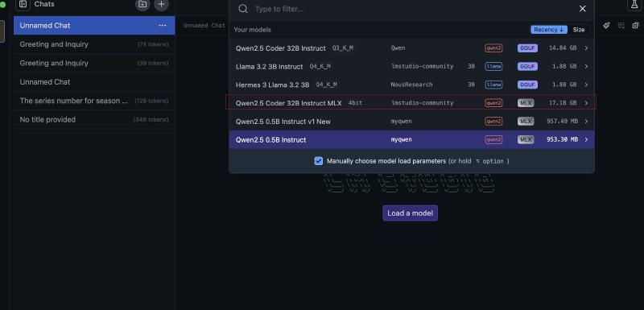
Task: Click the 953.30 MB size value
Action: pyautogui.click(x=562, y=139)
